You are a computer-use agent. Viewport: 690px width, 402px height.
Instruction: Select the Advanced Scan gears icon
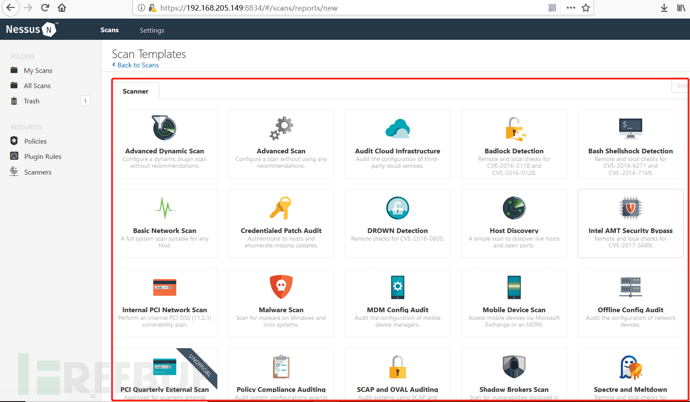281,128
